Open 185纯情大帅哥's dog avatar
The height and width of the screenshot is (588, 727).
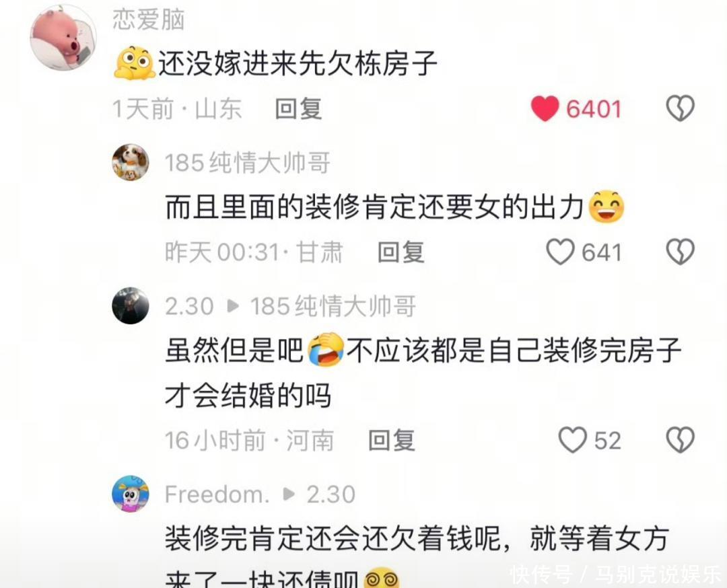[131, 162]
